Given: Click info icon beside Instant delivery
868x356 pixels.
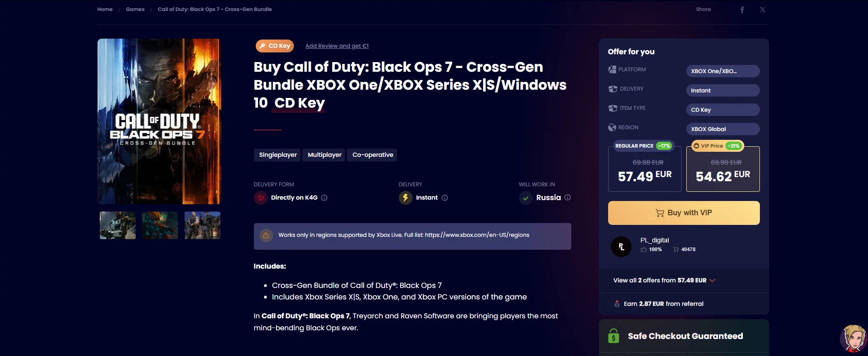Looking at the screenshot, I should [x=445, y=198].
